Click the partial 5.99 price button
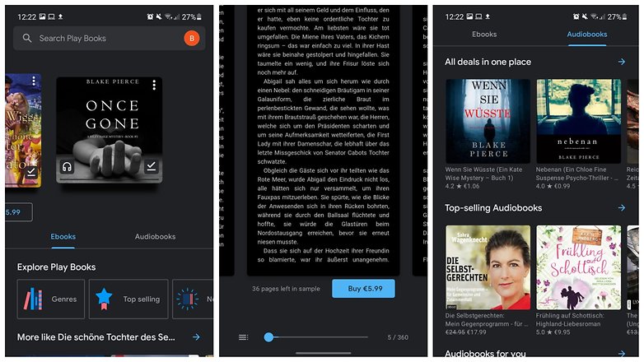This screenshot has width=644, height=362. pos(19,212)
